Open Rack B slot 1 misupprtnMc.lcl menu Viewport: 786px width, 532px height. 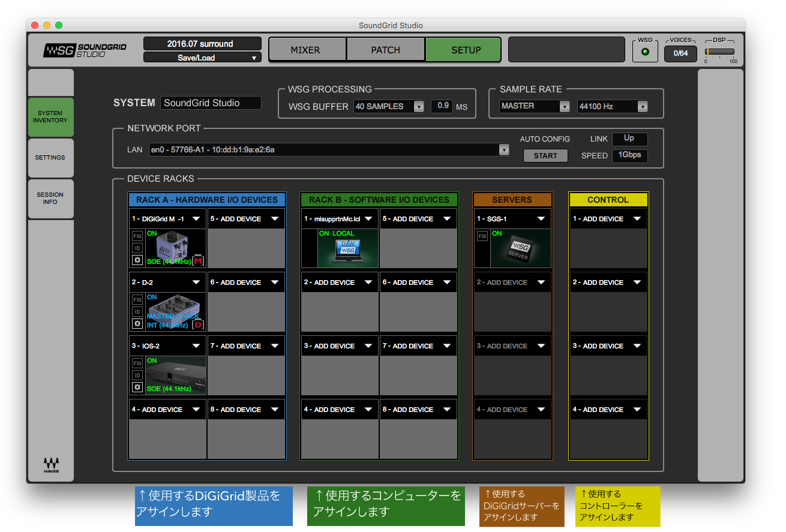(340, 219)
